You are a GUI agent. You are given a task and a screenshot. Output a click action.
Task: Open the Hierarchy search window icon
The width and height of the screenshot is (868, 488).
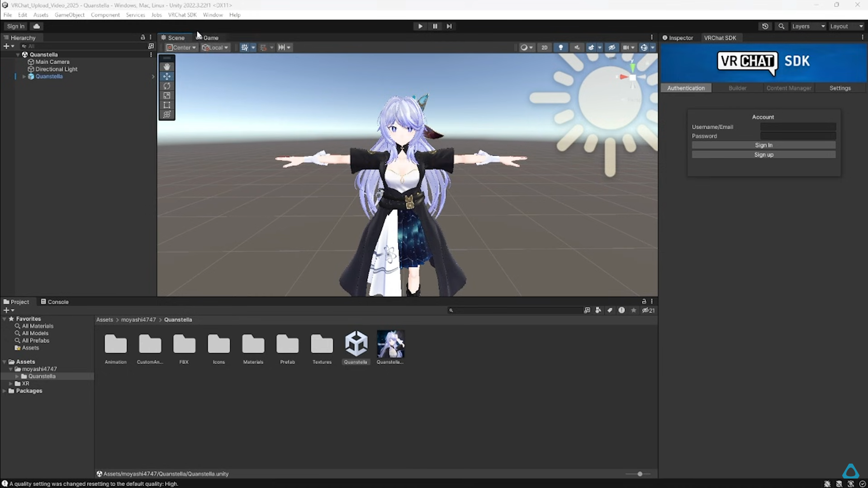(151, 46)
